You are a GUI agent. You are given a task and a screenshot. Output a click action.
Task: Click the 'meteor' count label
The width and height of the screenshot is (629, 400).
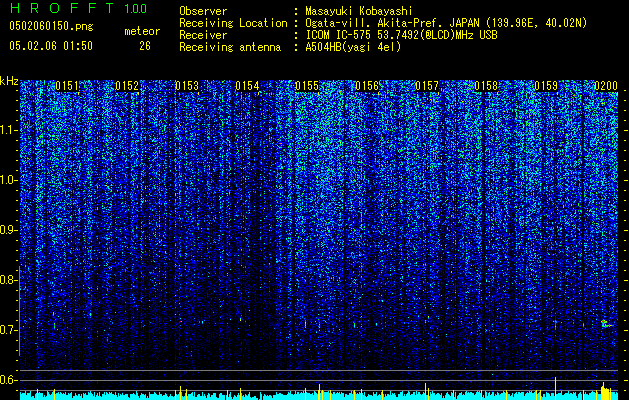coord(142,31)
